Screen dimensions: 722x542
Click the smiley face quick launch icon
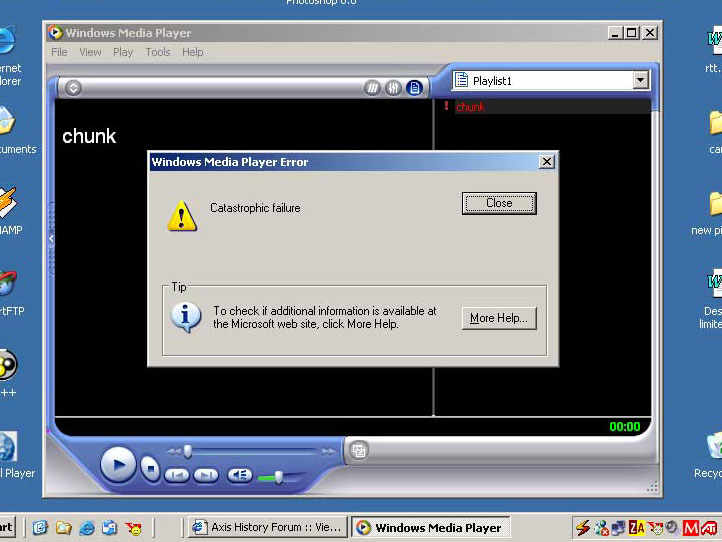pyautogui.click(x=134, y=528)
